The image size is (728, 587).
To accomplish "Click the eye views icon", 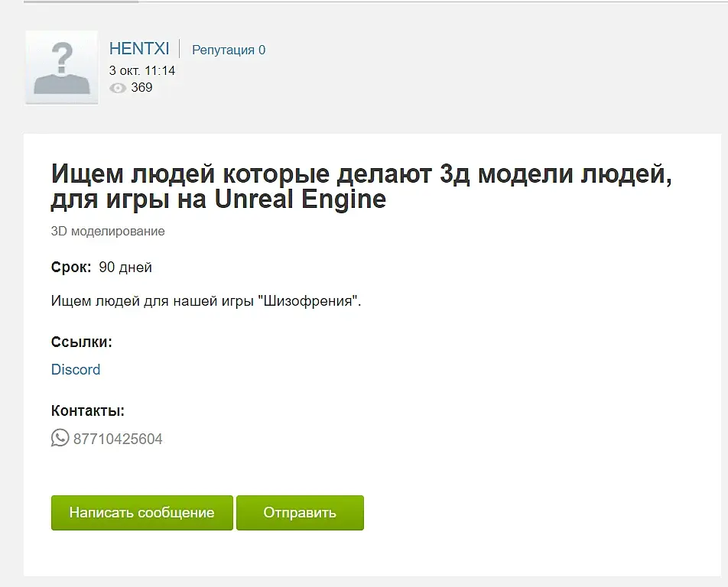I will point(118,88).
